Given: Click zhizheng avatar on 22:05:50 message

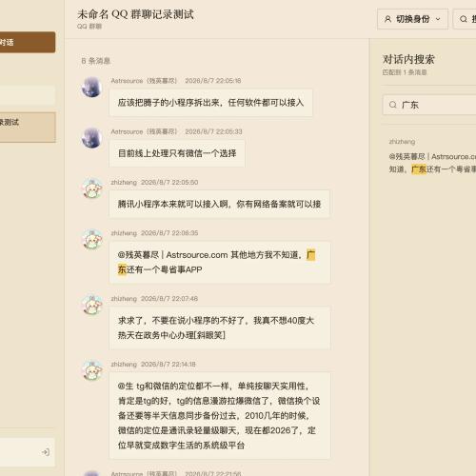Looking at the screenshot, I should (92, 188).
